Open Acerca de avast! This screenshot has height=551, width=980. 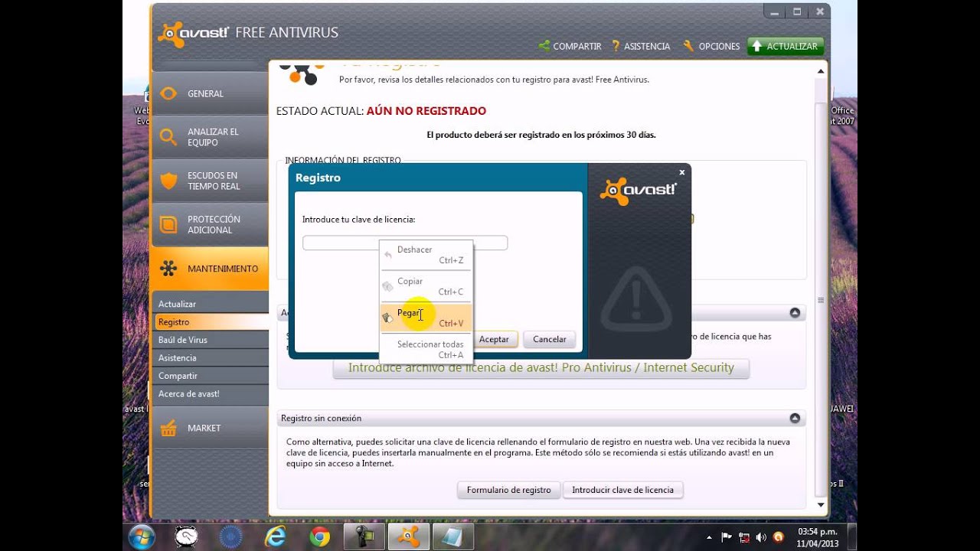point(210,394)
